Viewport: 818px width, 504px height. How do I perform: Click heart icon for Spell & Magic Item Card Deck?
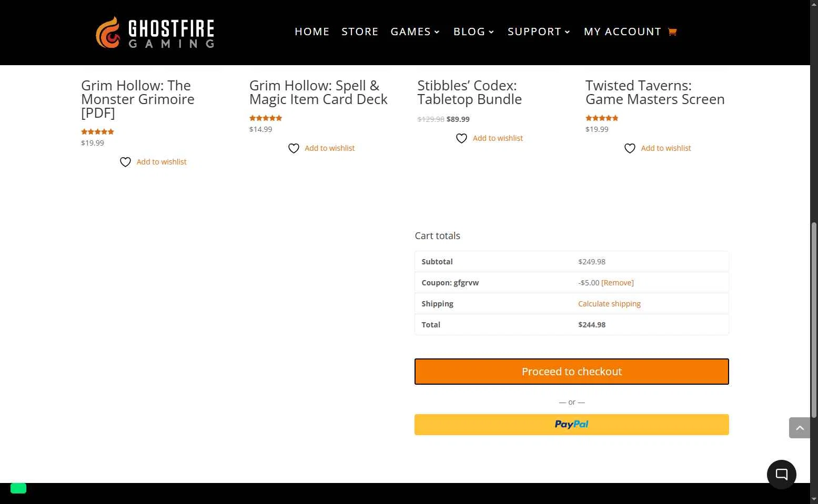point(294,148)
